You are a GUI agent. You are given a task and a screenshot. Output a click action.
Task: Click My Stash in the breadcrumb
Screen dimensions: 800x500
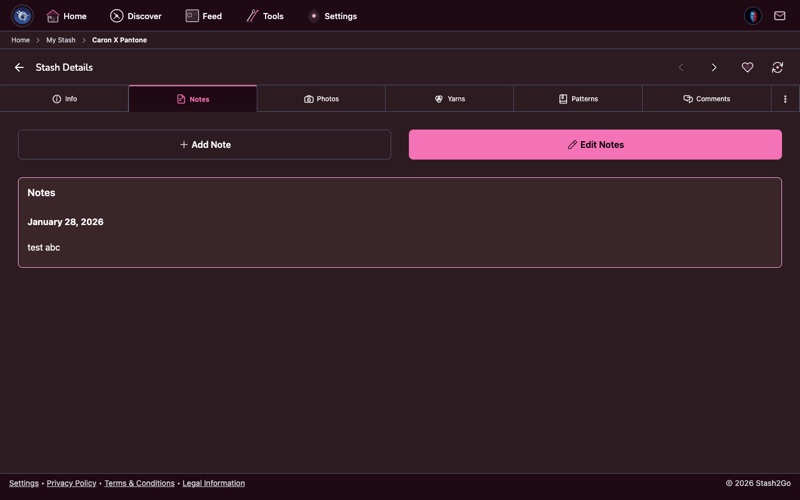click(61, 40)
